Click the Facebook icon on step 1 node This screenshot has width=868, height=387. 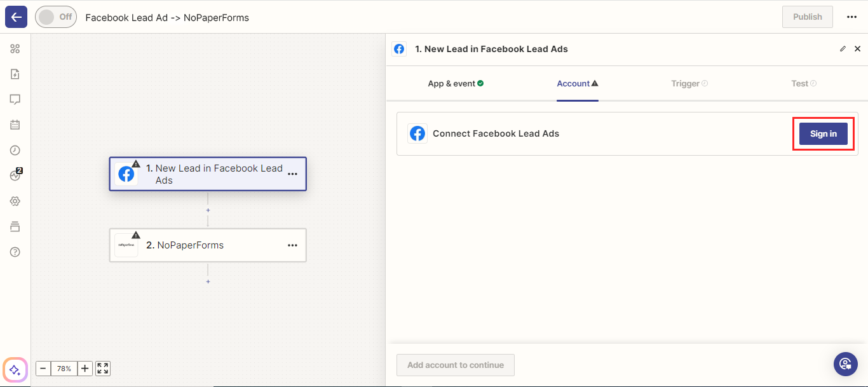point(126,174)
